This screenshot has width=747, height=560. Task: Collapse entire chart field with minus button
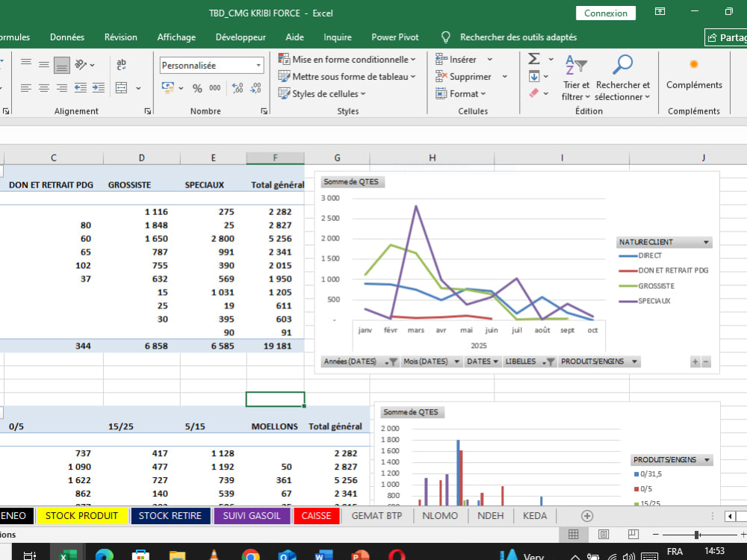point(706,362)
